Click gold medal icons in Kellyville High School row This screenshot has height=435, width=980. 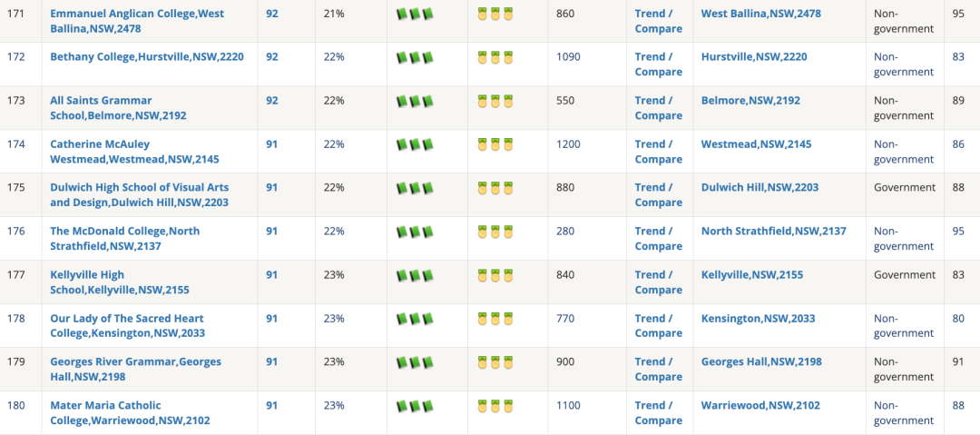point(495,275)
